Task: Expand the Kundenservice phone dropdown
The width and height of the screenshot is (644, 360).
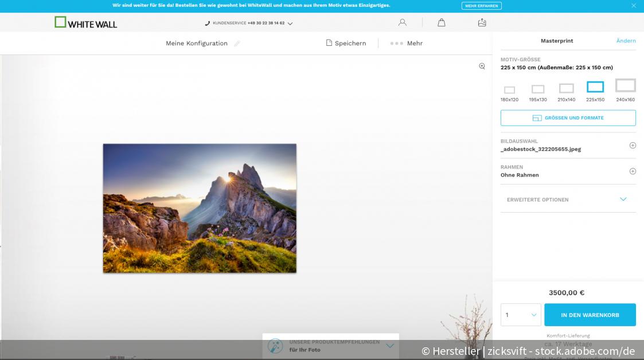Action: coord(290,24)
